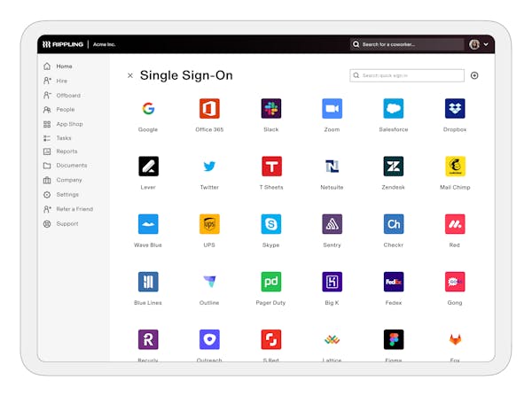Open the Google sign-on app
This screenshot has height=396, width=532.
[x=148, y=108]
